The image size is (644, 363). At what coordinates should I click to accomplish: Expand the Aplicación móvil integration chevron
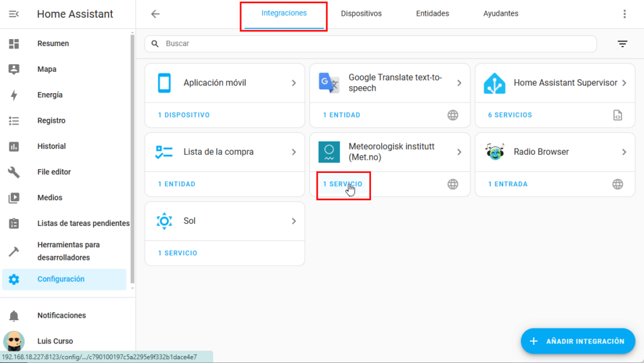click(294, 83)
